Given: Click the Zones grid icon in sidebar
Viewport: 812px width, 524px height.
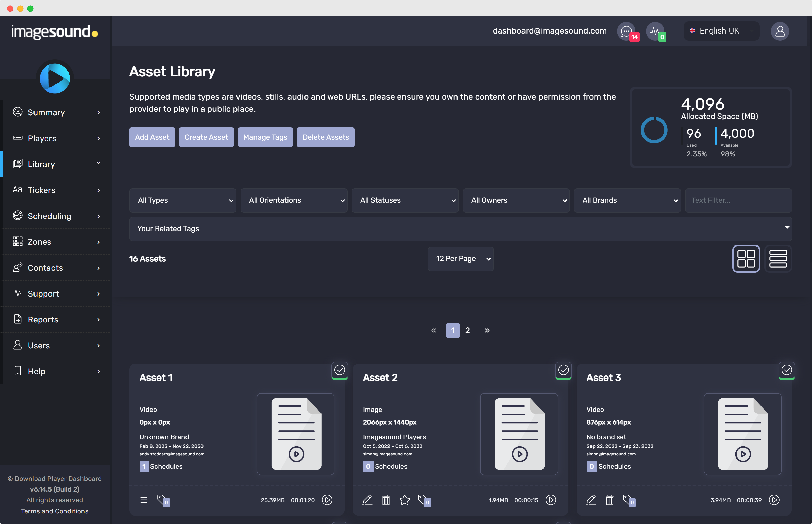Looking at the screenshot, I should click(x=18, y=241).
